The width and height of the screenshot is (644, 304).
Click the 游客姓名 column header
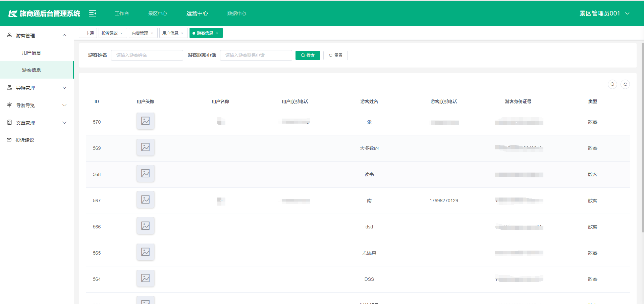click(x=369, y=101)
